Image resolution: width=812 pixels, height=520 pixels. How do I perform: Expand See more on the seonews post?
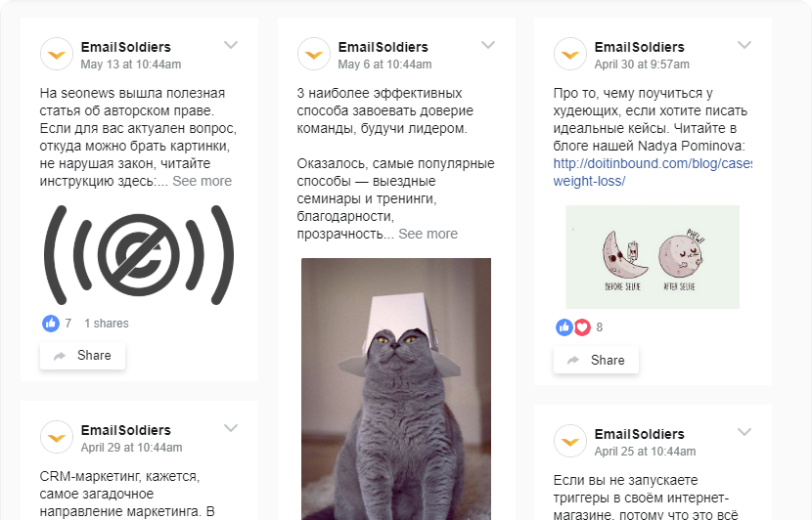[x=202, y=181]
